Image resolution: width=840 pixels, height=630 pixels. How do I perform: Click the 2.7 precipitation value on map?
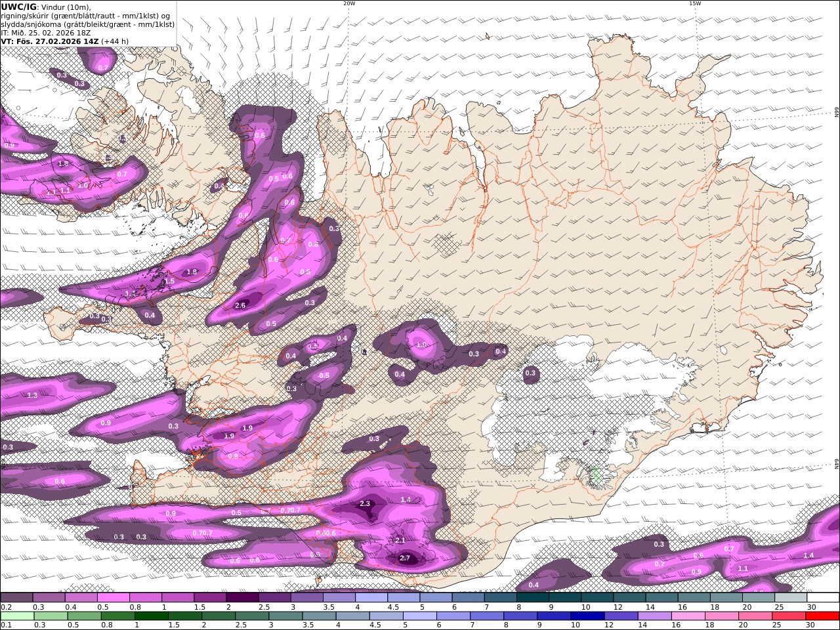click(405, 558)
